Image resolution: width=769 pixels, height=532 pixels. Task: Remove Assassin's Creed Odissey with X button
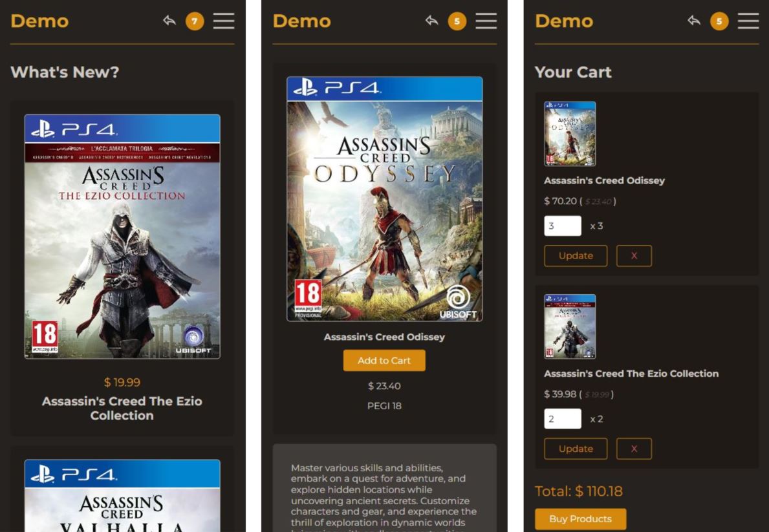pos(634,256)
